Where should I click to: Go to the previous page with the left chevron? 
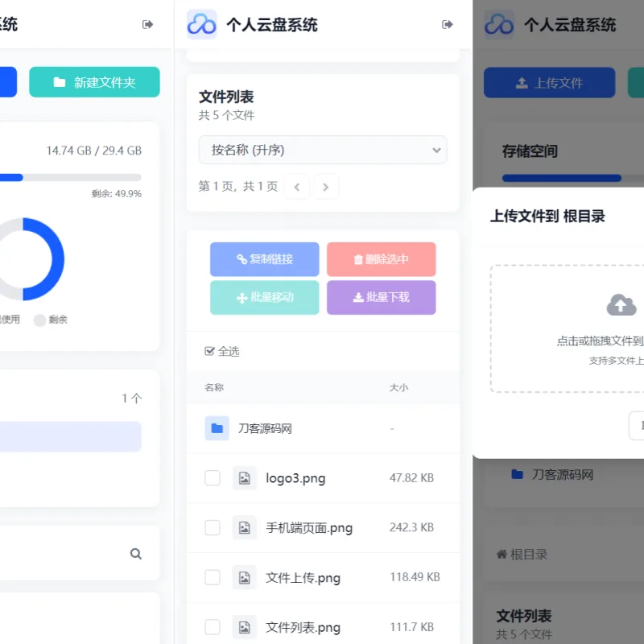point(296,187)
